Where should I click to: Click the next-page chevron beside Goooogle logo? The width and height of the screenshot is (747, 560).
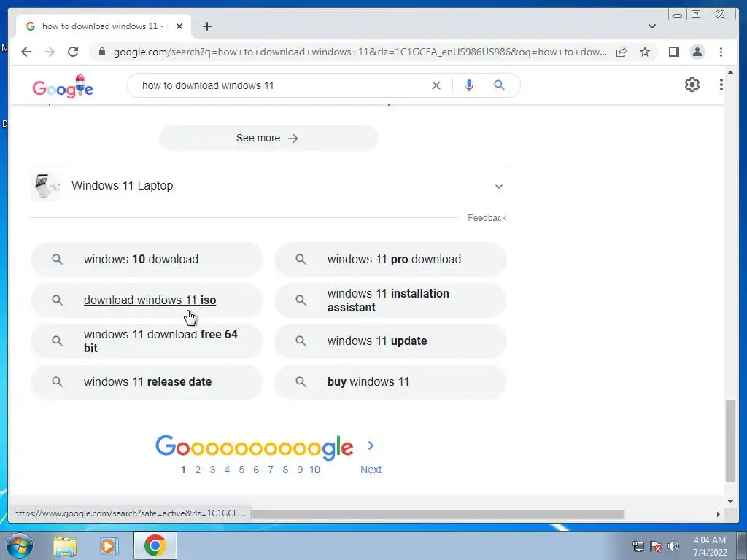click(371, 446)
